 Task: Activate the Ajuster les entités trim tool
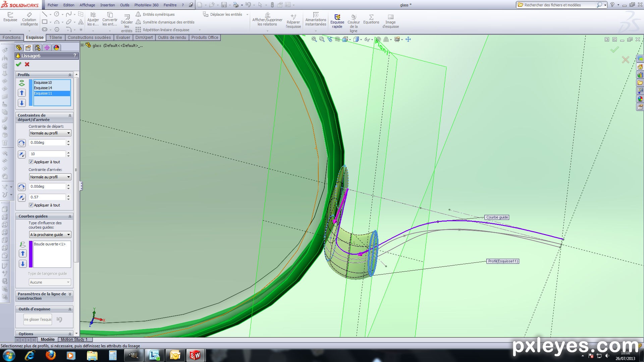(93, 19)
